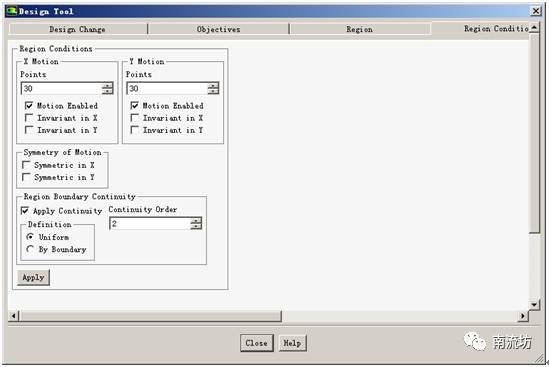This screenshot has width=549, height=367.
Task: Open Help for the Design Tool
Action: coord(292,343)
